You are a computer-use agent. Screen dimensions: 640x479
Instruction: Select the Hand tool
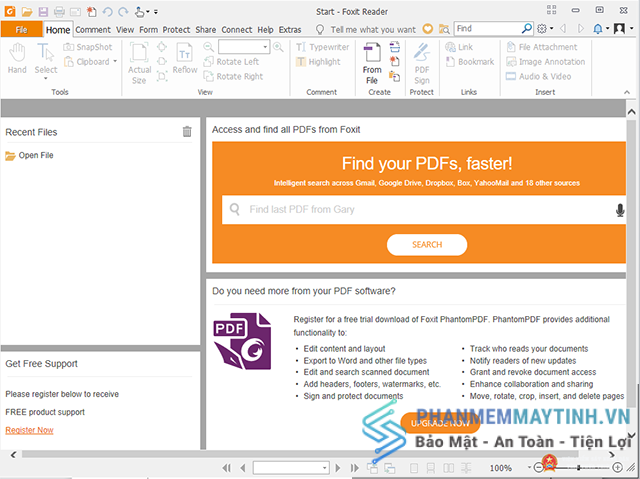point(17,58)
